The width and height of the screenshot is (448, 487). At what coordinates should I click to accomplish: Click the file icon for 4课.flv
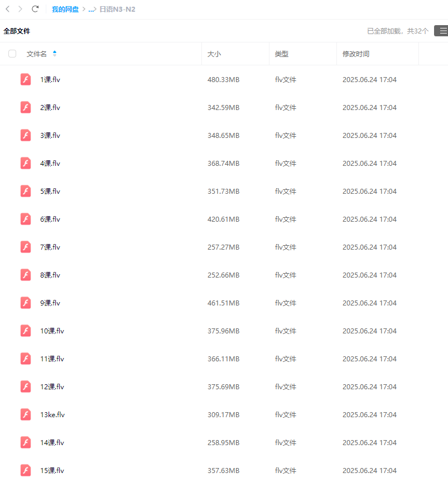pyautogui.click(x=26, y=164)
